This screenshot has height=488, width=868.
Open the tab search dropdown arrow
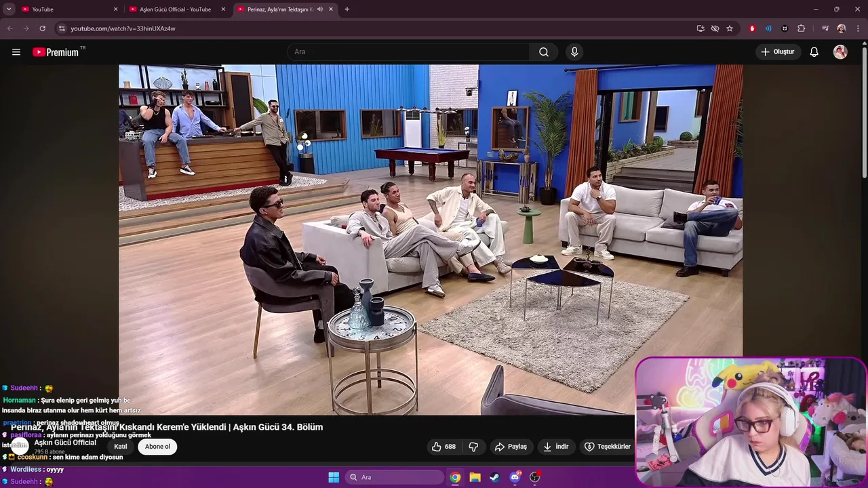pyautogui.click(x=9, y=9)
